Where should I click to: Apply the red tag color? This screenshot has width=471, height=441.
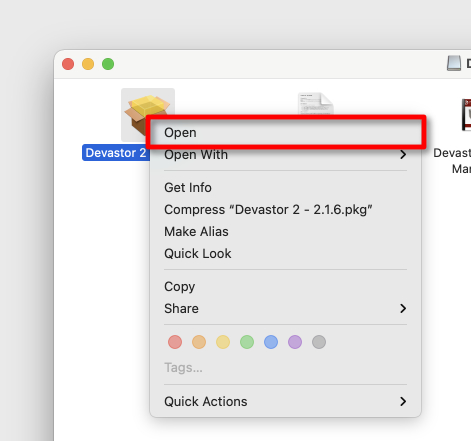click(x=175, y=342)
